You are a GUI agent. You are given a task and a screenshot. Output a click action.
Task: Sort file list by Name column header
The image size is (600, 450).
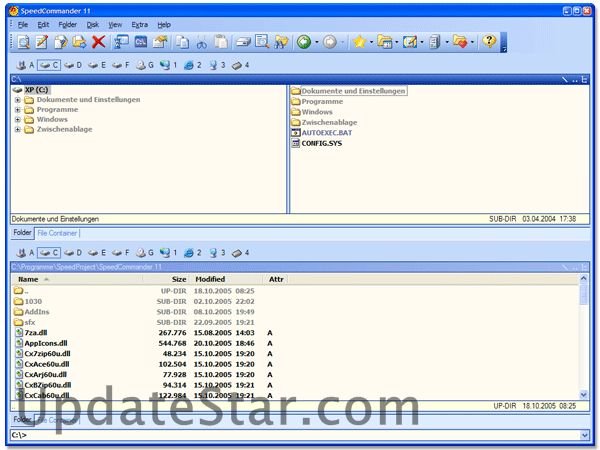[x=77, y=279]
